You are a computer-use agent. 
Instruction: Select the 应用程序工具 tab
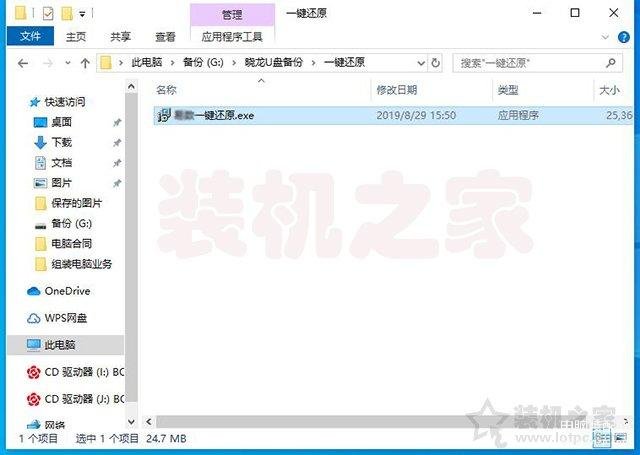(x=232, y=37)
